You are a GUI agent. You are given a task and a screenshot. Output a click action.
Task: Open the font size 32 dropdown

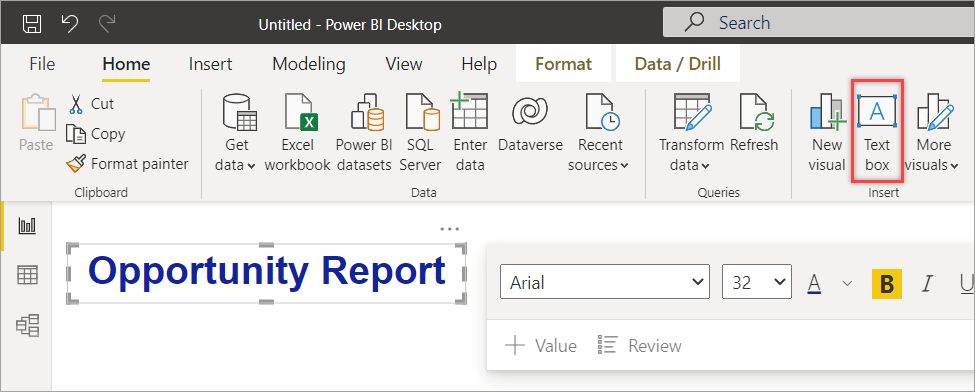point(757,283)
